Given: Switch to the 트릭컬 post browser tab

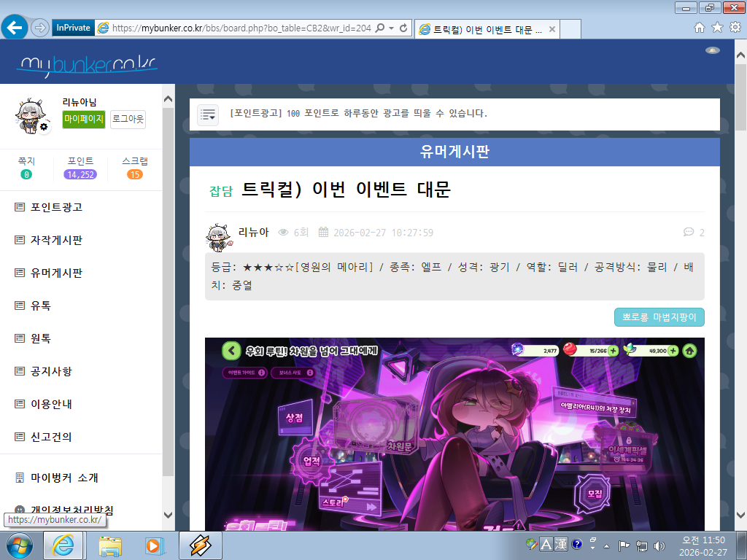Looking at the screenshot, I should click(x=481, y=29).
